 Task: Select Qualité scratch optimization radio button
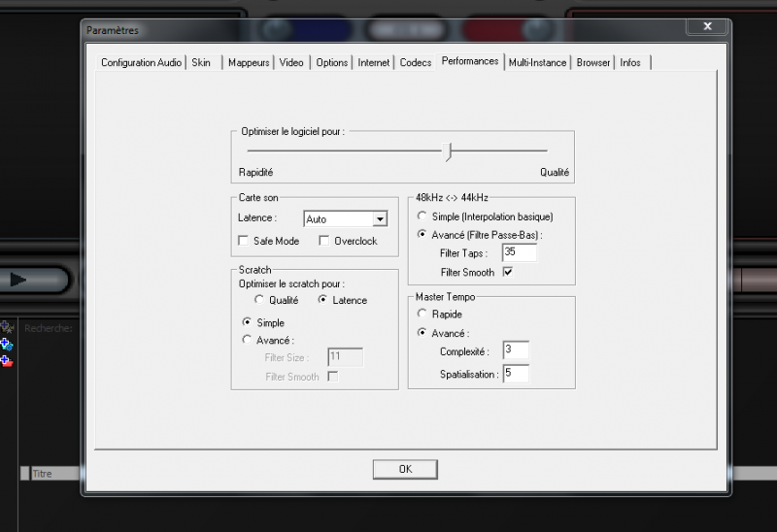259,301
